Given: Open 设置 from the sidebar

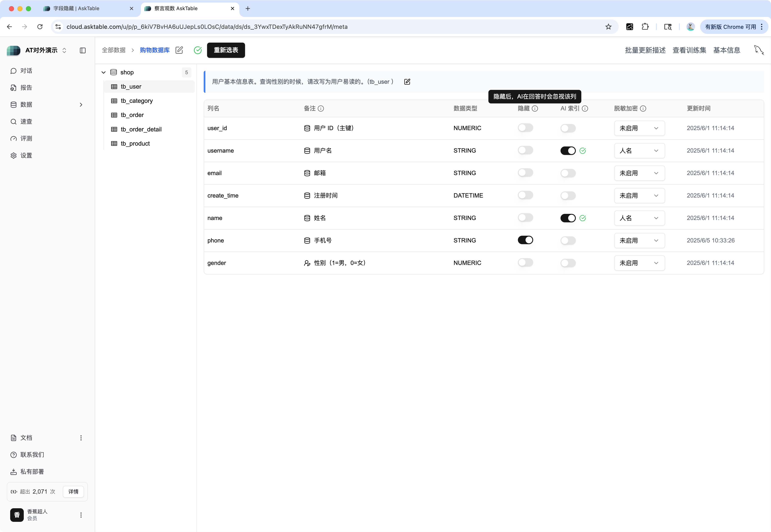Looking at the screenshot, I should click(x=27, y=155).
